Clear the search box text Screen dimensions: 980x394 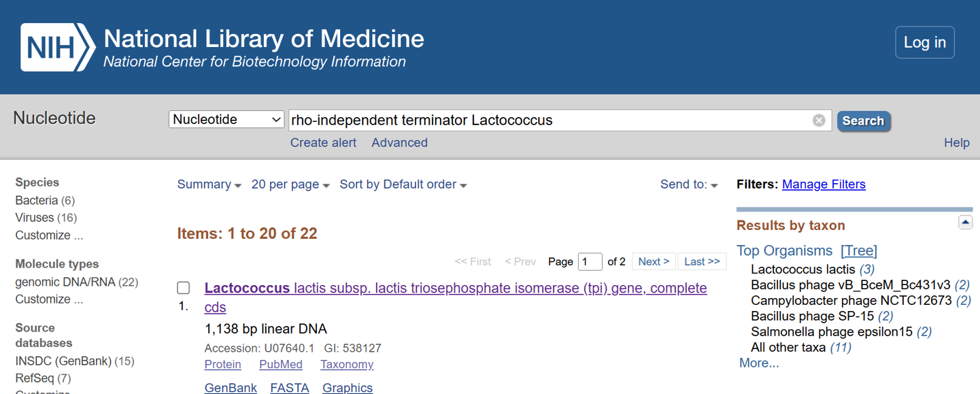pos(819,120)
